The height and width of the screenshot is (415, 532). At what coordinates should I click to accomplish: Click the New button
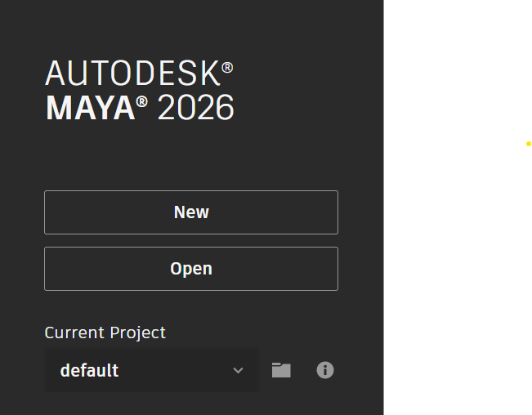click(191, 212)
